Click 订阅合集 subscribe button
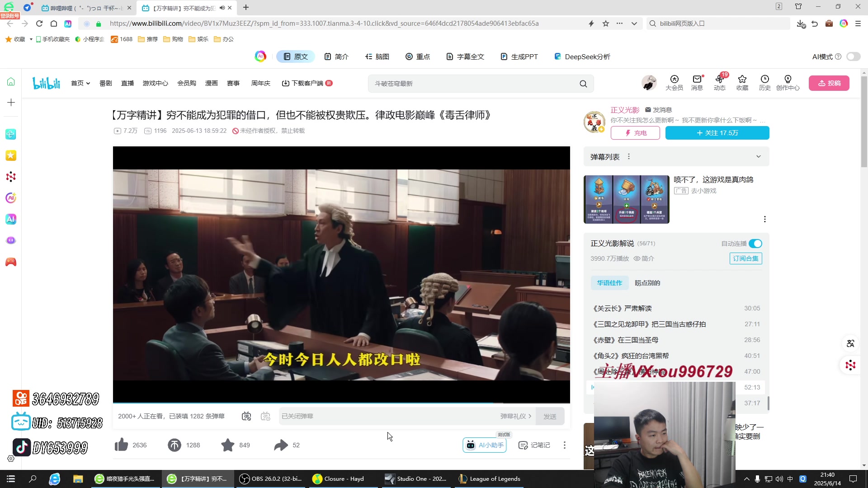This screenshot has height=488, width=868. click(x=745, y=258)
